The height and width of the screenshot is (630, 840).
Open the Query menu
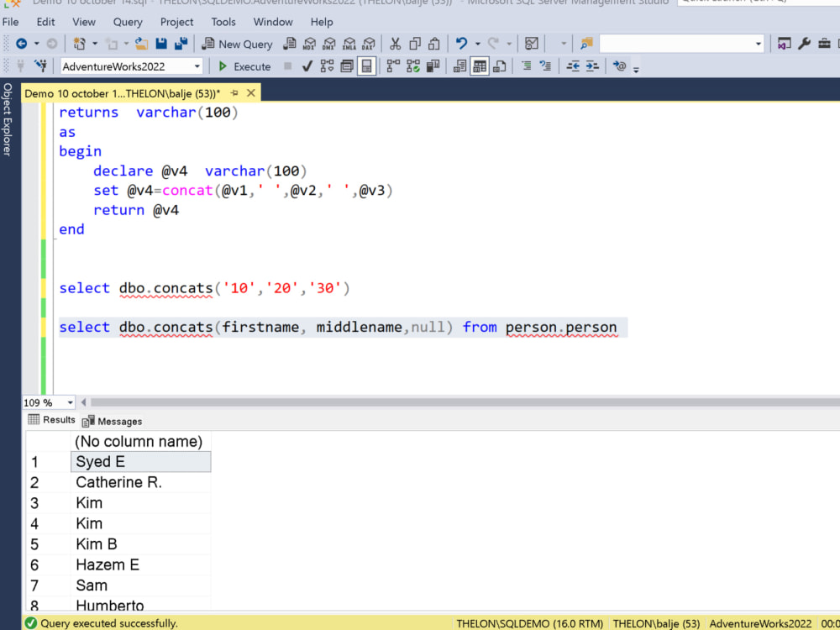click(x=128, y=22)
